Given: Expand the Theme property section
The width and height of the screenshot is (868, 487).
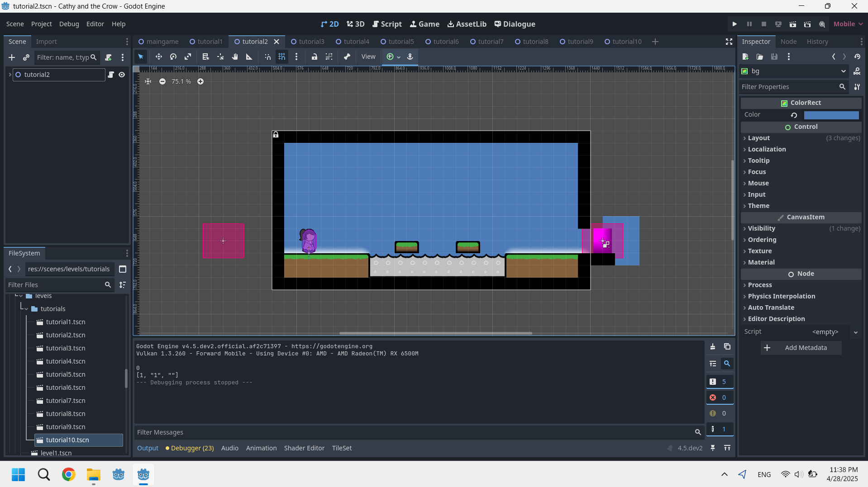Looking at the screenshot, I should click(801, 206).
